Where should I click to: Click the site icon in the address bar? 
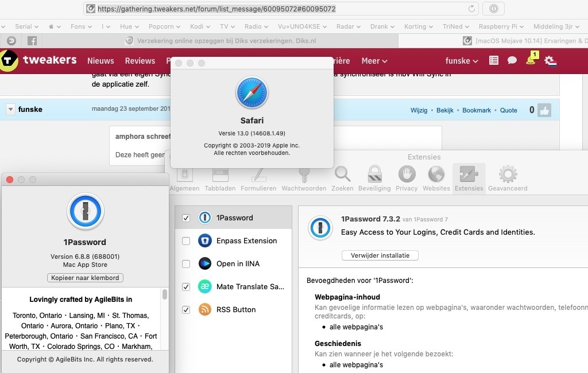(x=90, y=9)
